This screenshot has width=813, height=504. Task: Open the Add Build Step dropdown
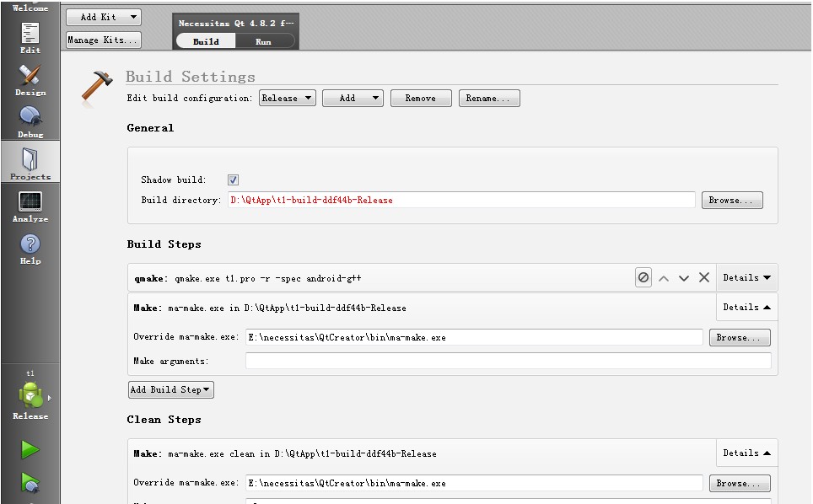tap(170, 389)
